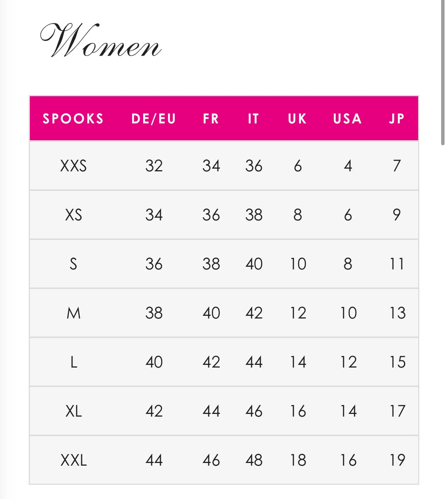Select the XL size row label
448x499 pixels.
tap(74, 411)
